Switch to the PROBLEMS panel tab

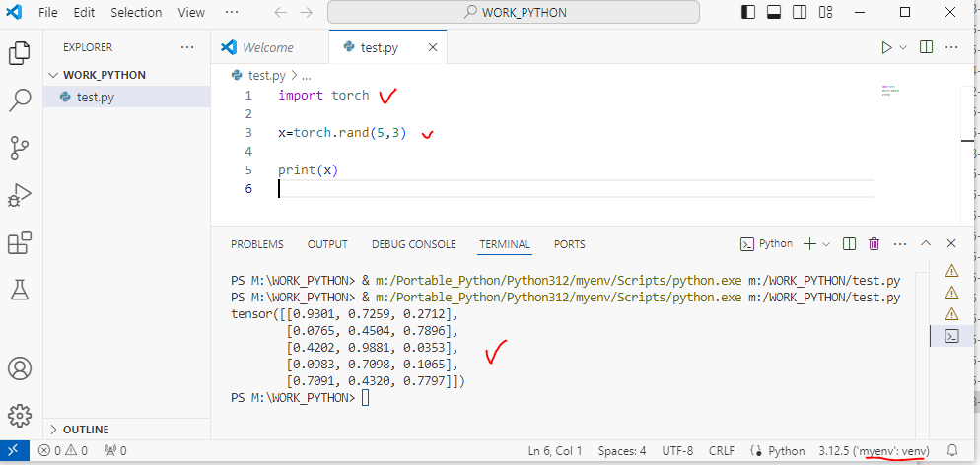(x=257, y=244)
